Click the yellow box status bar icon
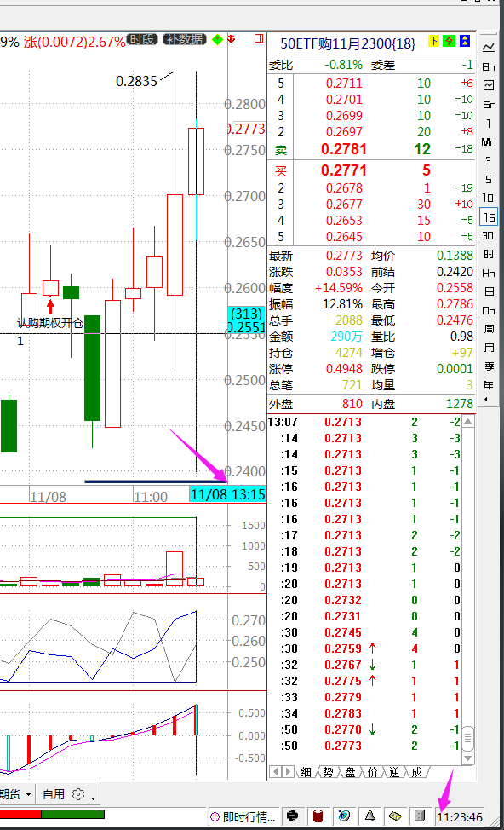 (395, 816)
